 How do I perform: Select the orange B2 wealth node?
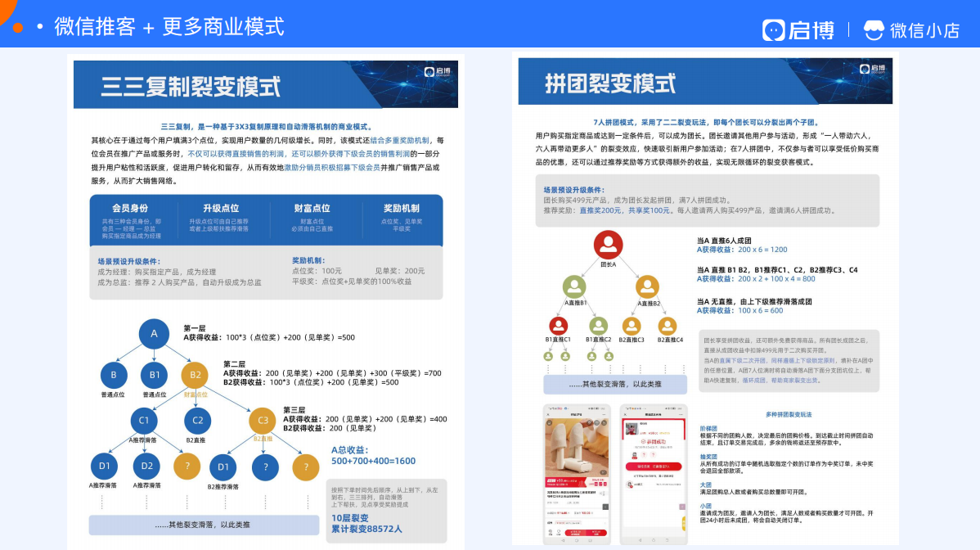pos(195,375)
